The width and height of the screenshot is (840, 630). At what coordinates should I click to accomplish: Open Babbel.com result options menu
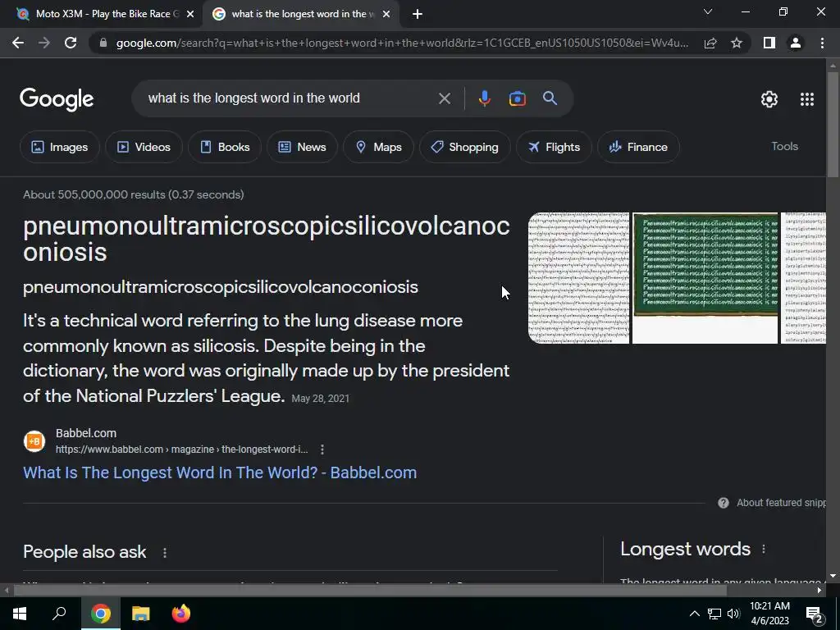[x=322, y=450]
